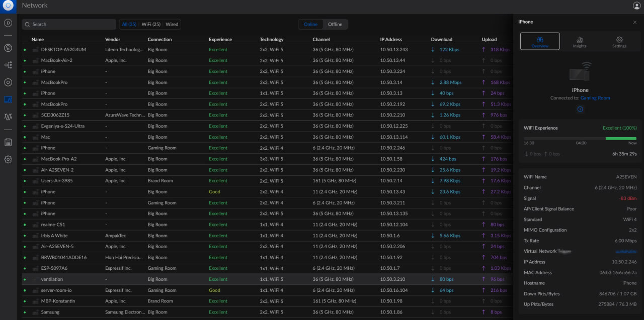Close the iPhone details panel
644x320 pixels.
point(635,22)
